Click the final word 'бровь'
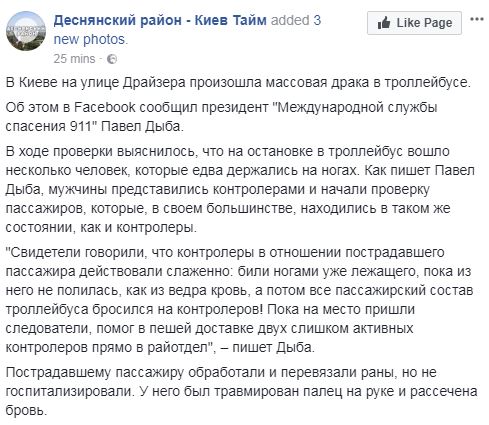Viewport: 489px width, 425px height. (24, 410)
